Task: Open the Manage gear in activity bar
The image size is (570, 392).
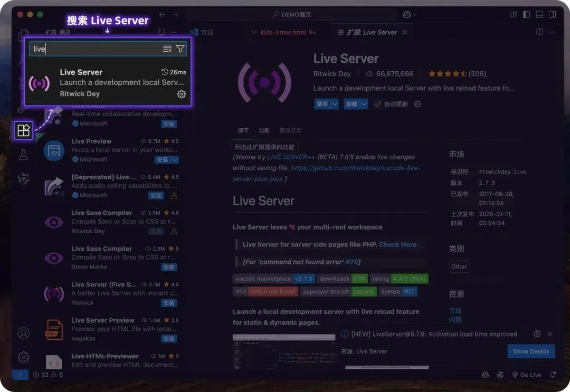Action: point(24,357)
